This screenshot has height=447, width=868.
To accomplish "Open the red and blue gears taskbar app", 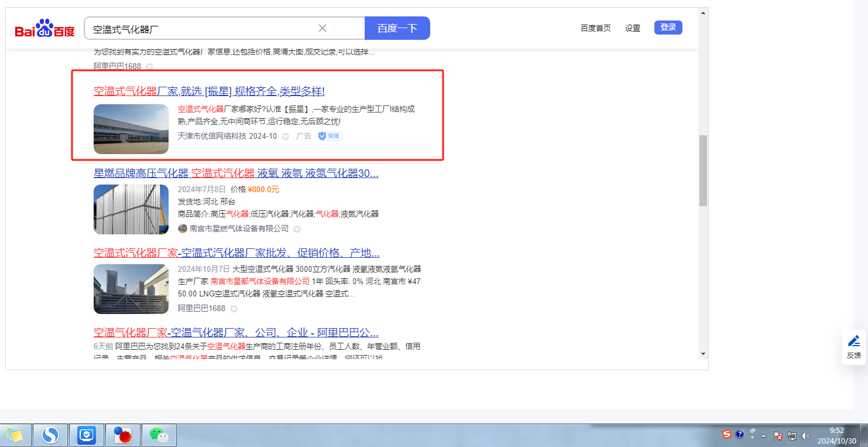I will (x=123, y=435).
